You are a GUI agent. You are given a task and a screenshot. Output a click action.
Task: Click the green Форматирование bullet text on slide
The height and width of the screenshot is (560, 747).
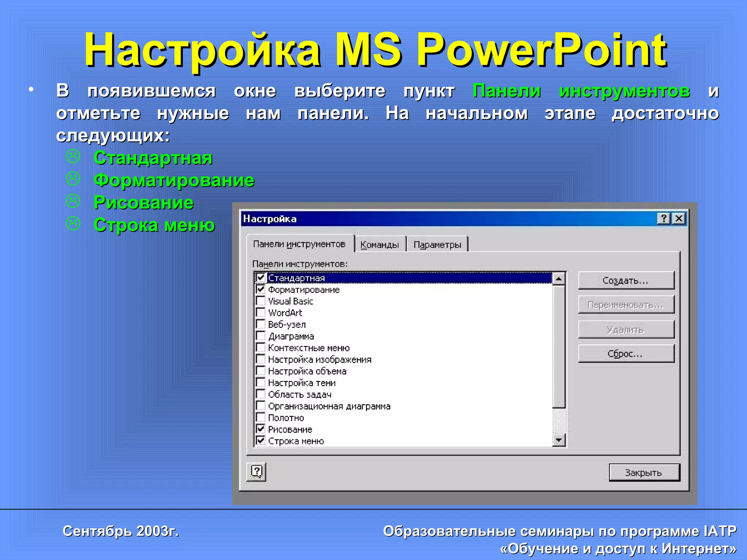pyautogui.click(x=174, y=180)
